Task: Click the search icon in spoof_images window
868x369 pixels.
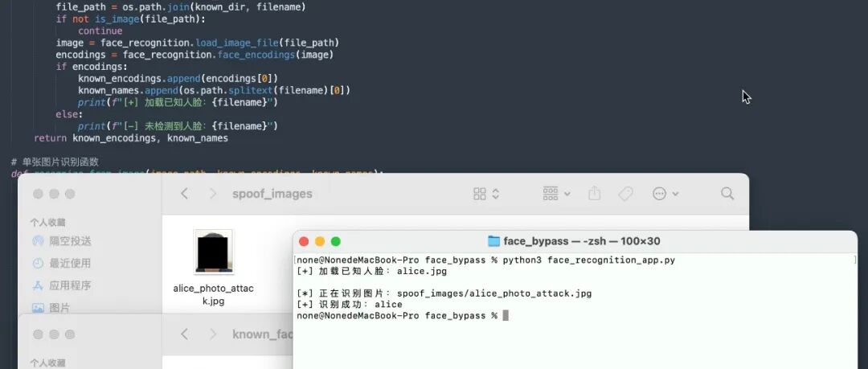Action: point(727,194)
